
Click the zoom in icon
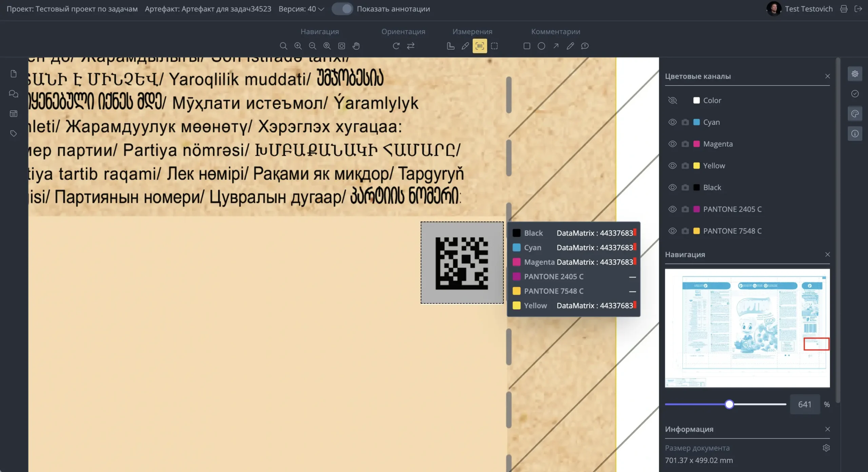298,46
